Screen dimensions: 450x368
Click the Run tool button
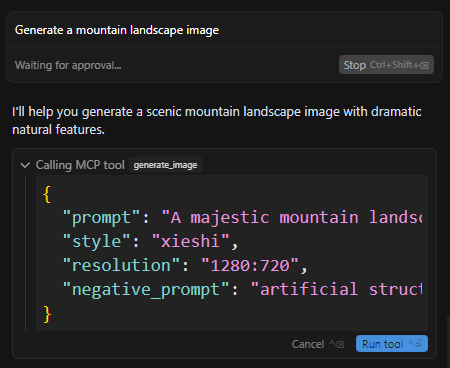(x=392, y=344)
